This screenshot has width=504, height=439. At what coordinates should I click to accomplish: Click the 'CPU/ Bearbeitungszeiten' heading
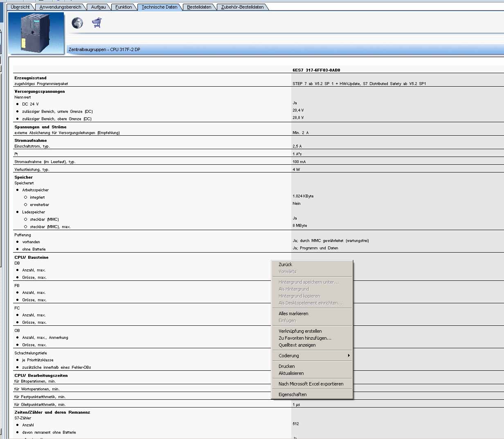pos(41,375)
